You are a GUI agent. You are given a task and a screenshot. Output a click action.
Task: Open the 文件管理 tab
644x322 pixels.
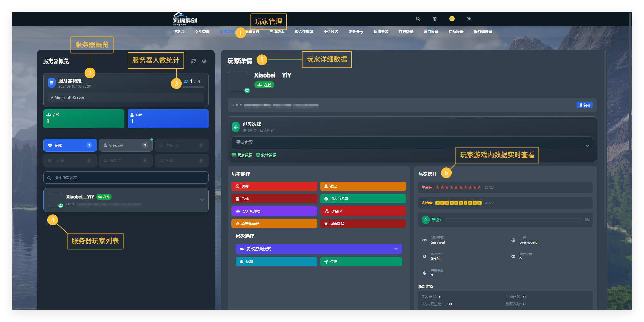[x=202, y=32]
